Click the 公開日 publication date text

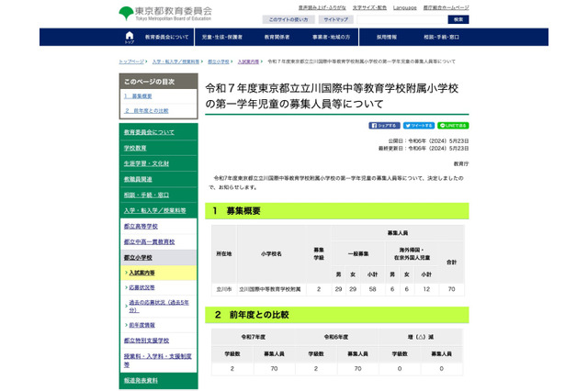pos(428,140)
